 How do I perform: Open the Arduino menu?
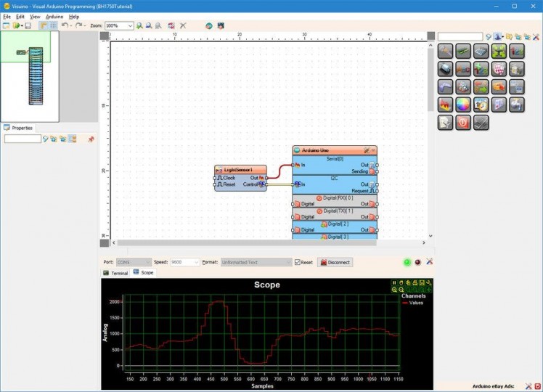tap(54, 16)
